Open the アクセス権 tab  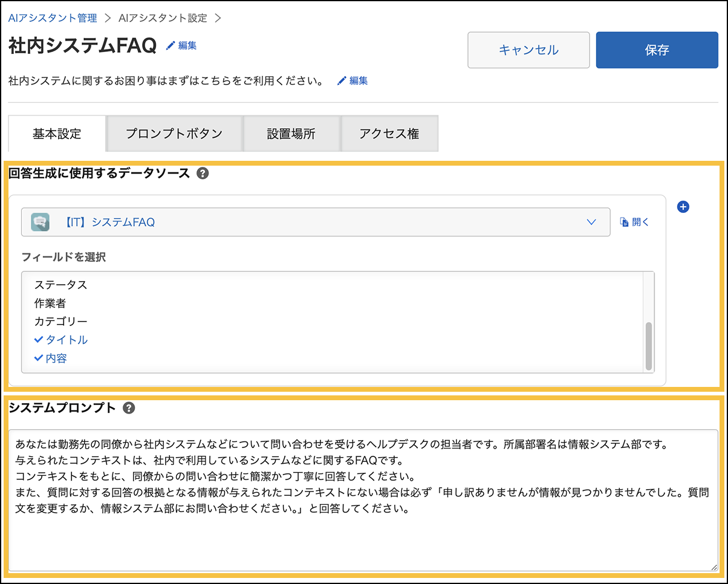coord(389,134)
